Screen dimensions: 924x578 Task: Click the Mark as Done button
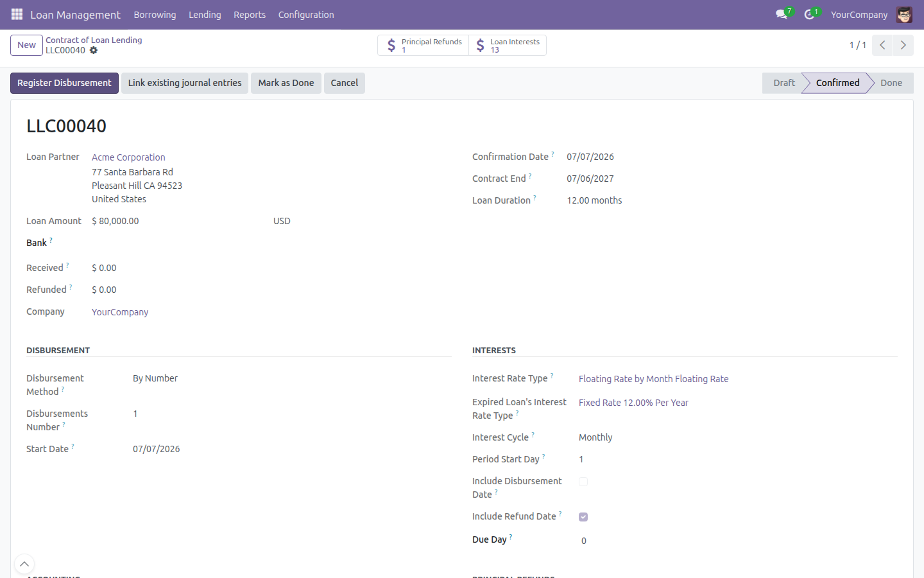click(x=286, y=83)
